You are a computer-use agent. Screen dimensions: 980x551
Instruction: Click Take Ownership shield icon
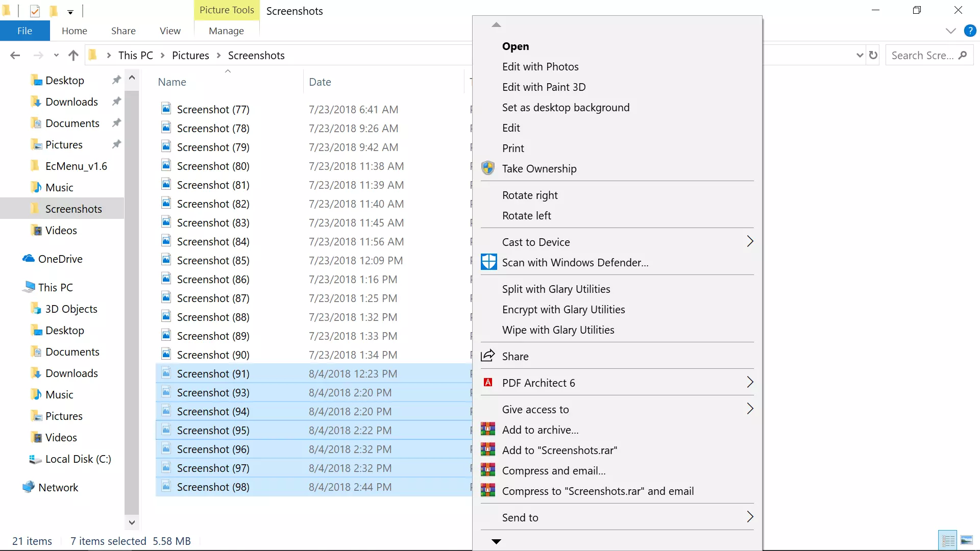[x=488, y=168]
